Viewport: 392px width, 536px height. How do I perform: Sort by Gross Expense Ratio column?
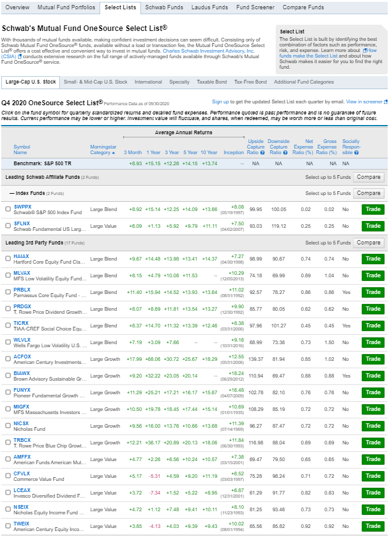pyautogui.click(x=327, y=147)
